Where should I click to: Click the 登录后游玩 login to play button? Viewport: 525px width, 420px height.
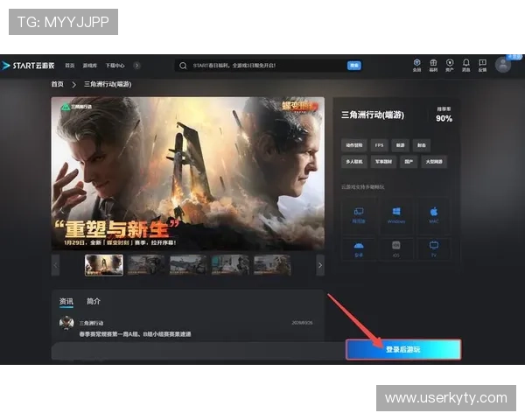(x=403, y=349)
